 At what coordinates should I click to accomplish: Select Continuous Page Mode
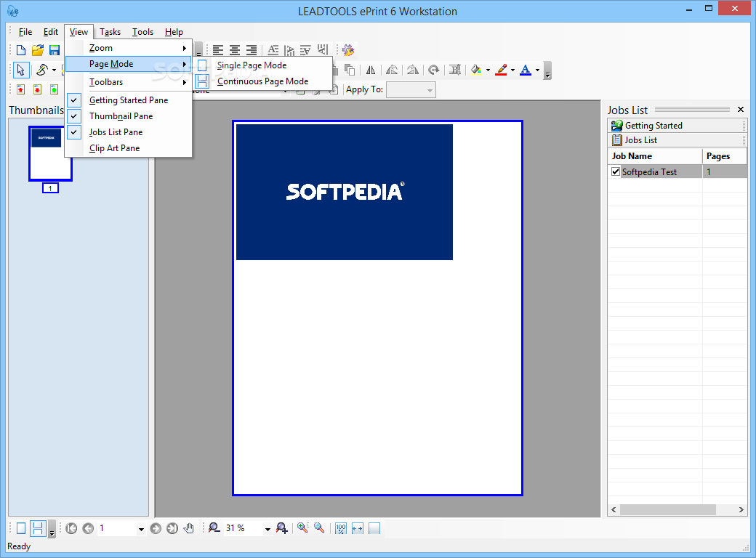pos(263,81)
